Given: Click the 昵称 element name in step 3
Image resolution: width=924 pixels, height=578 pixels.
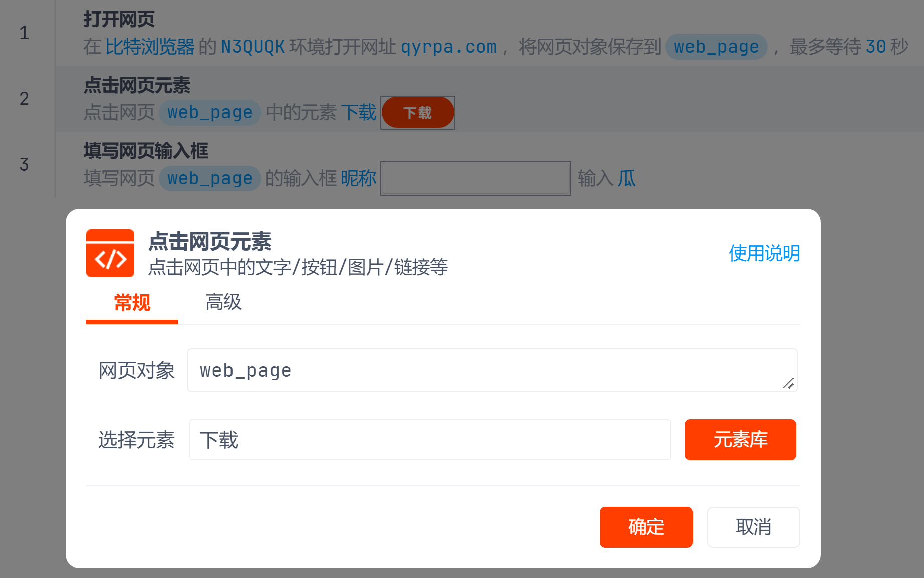Looking at the screenshot, I should [358, 178].
